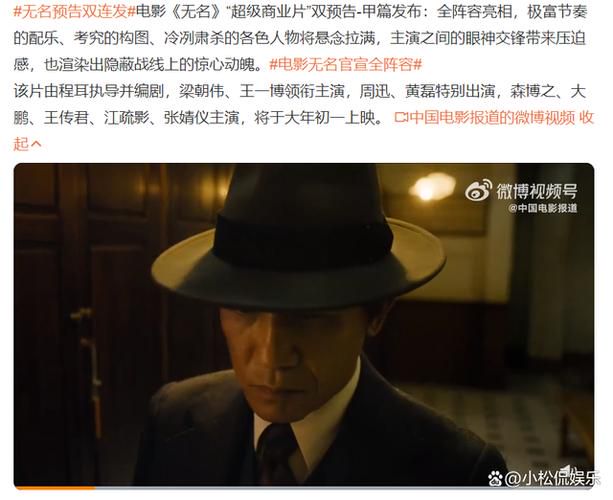
Task: Click the paw icon near 小松侃娱乐
Action: pos(495,477)
